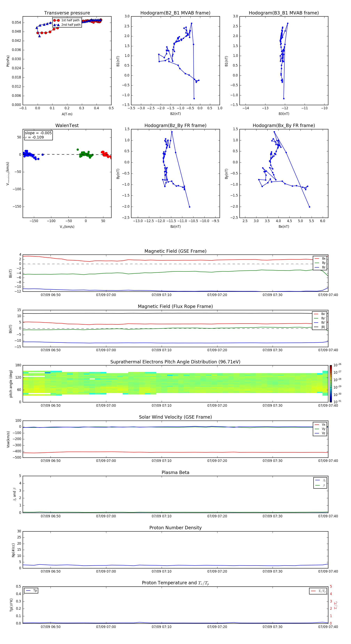Image resolution: width=351 pixels, height=644 pixels.
Task: Select the "Tp(10^6K)" axis label
Action: (11, 605)
